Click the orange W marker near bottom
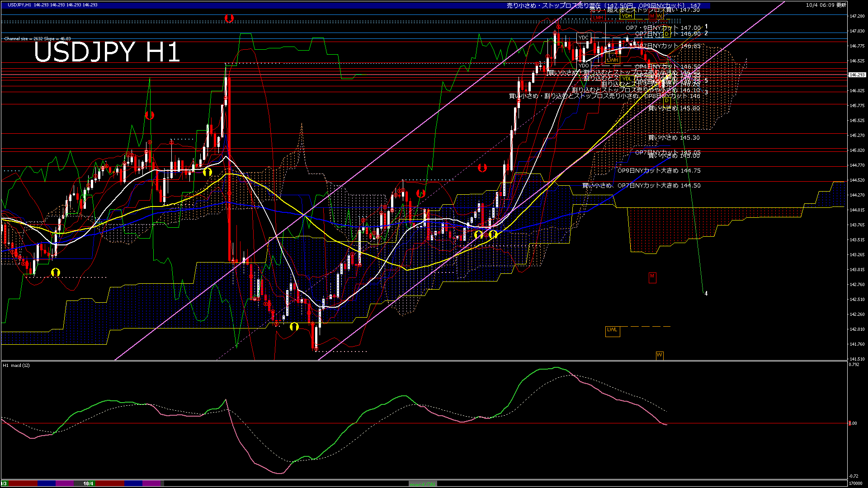This screenshot has width=868, height=488. click(659, 355)
